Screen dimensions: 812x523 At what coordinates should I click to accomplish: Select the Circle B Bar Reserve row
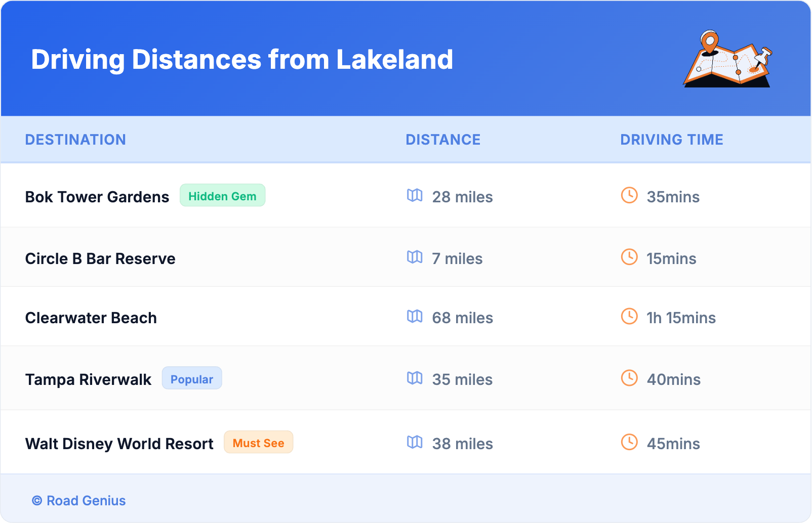pyautogui.click(x=100, y=258)
